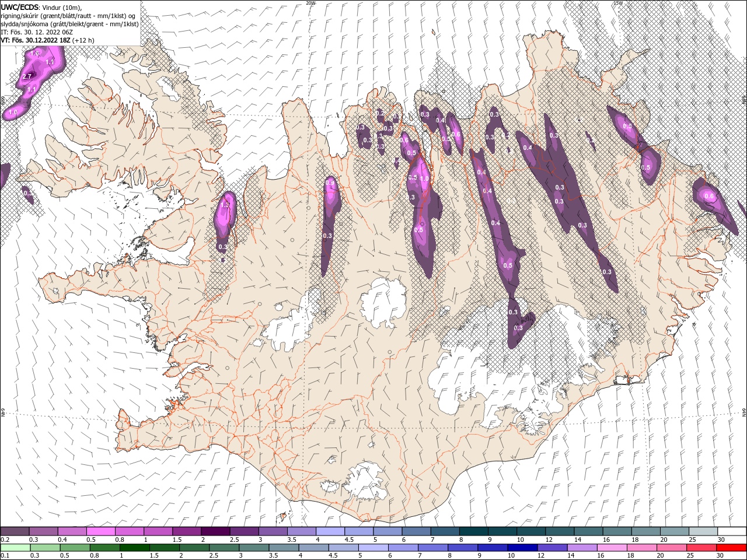Click bottom-row bright red swatch labeled 30
Image resolution: width=747 pixels, height=560 pixels.
pos(732,548)
